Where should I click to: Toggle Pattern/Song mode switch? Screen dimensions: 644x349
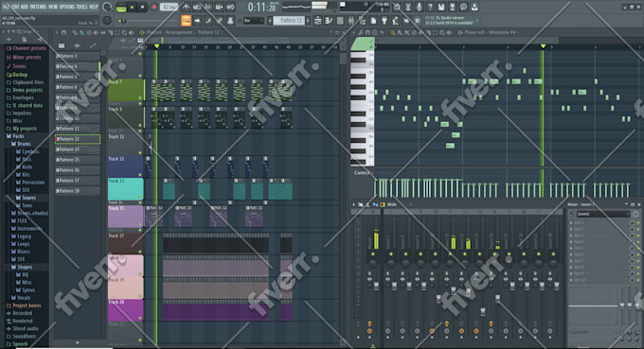tap(121, 8)
